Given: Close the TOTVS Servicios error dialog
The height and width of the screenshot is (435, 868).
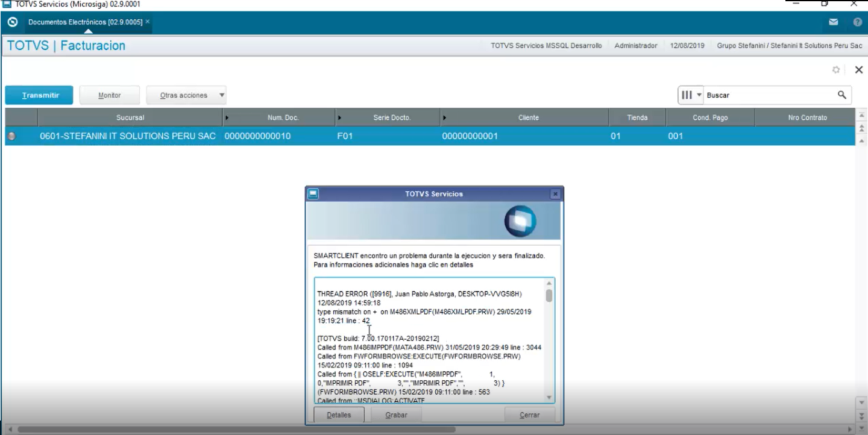Looking at the screenshot, I should point(556,194).
